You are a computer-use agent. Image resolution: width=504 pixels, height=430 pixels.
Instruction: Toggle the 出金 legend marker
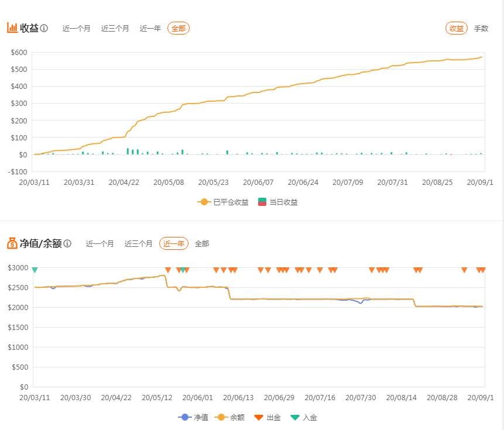coord(267,417)
